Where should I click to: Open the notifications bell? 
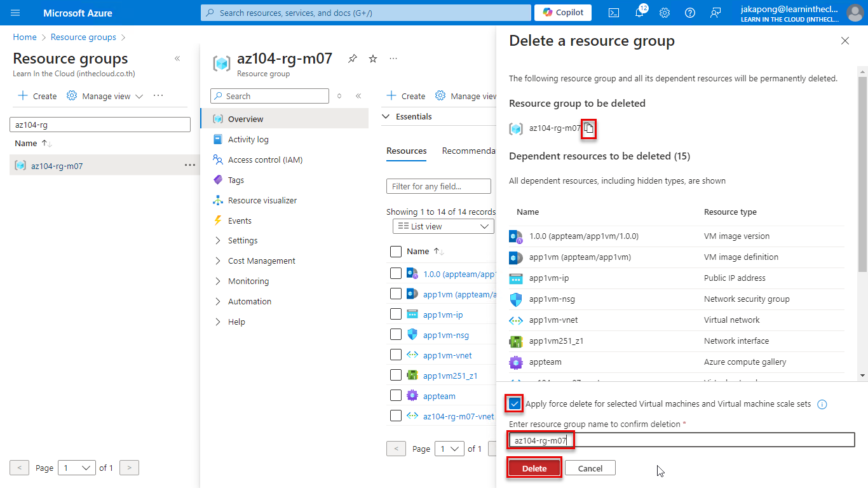(640, 13)
